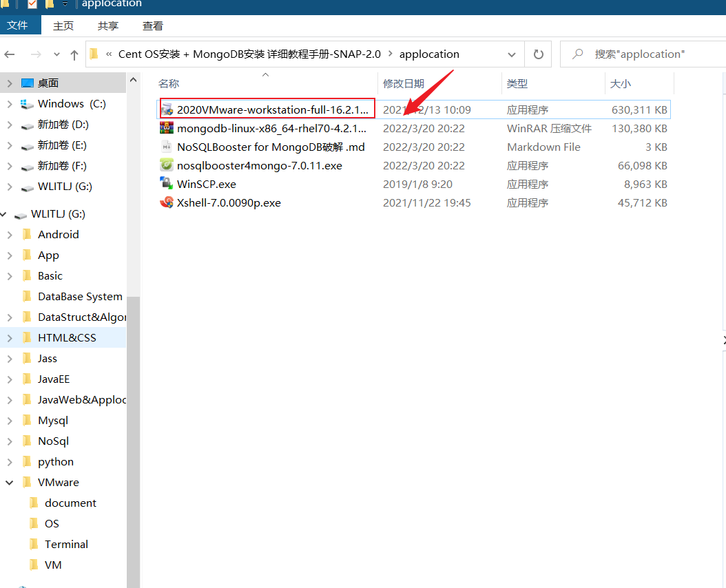Click the navigation pane scroll up arrow
Viewport: 726px width, 588px height.
coord(134,80)
